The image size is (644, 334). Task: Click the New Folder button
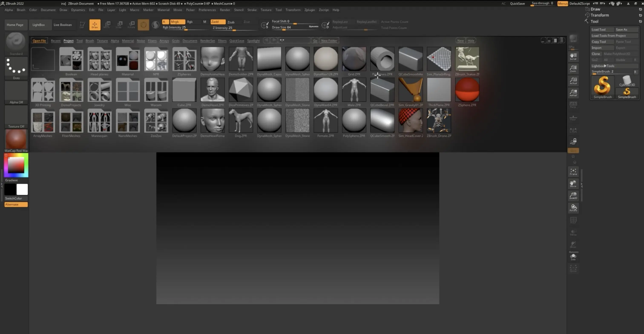pyautogui.click(x=329, y=40)
